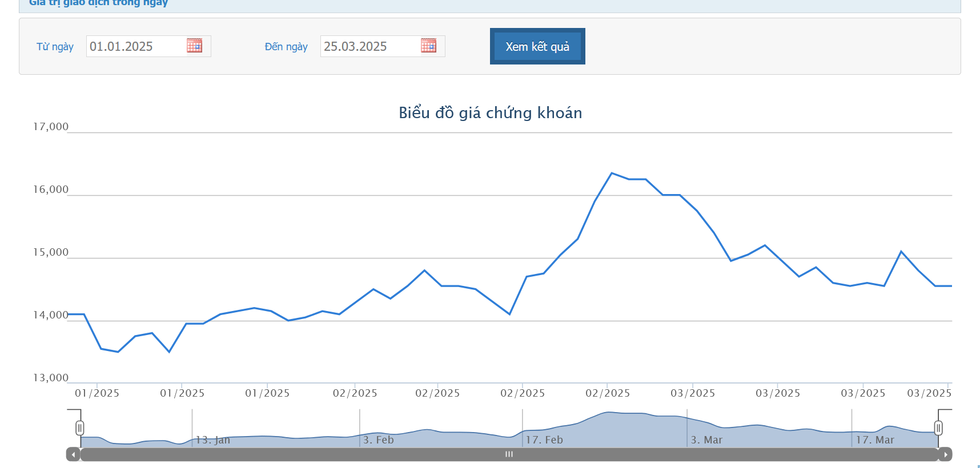This screenshot has height=468, width=980.
Task: Click the 'Xem kết quả' button
Action: pyautogui.click(x=537, y=46)
